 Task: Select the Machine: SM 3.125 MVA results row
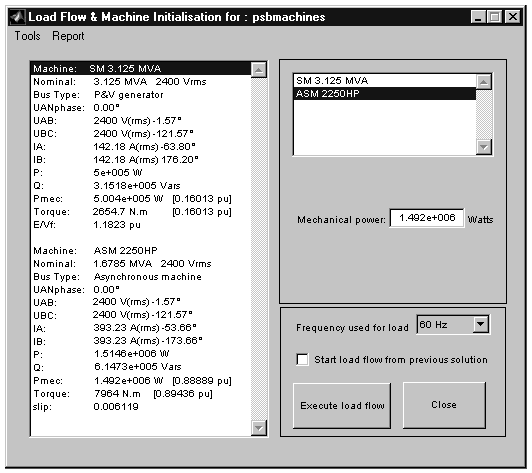[x=141, y=69]
